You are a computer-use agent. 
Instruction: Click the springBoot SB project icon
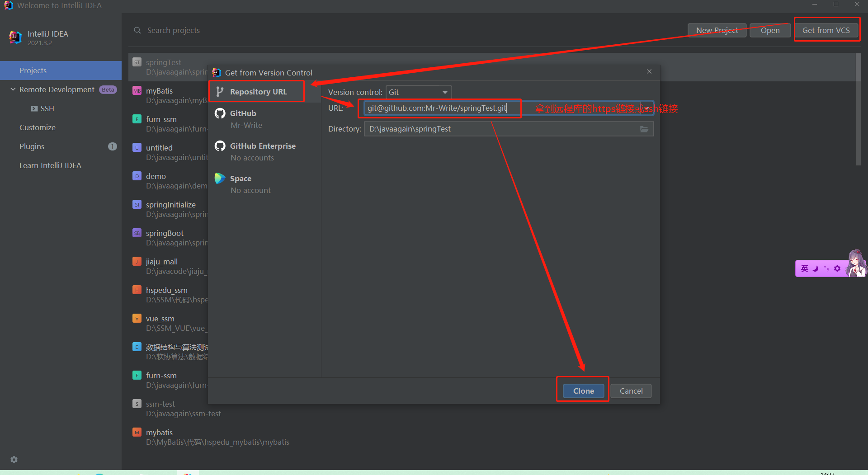(x=137, y=233)
